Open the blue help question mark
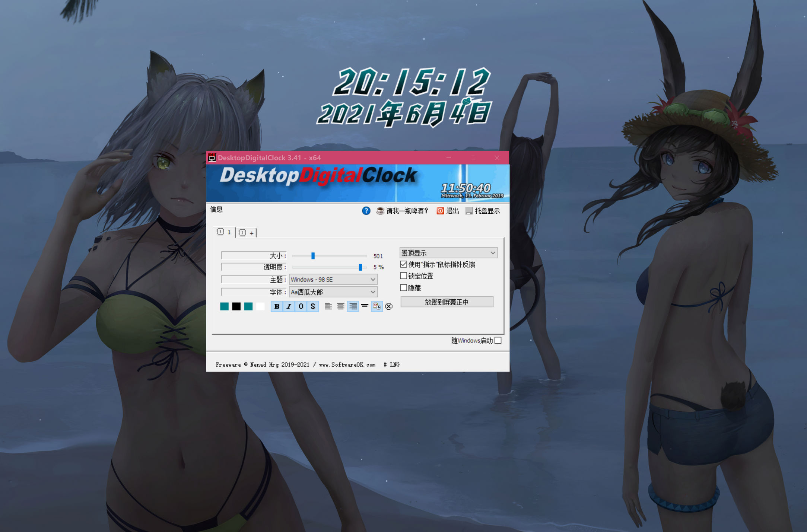Screen dimensions: 807x532 (366, 211)
